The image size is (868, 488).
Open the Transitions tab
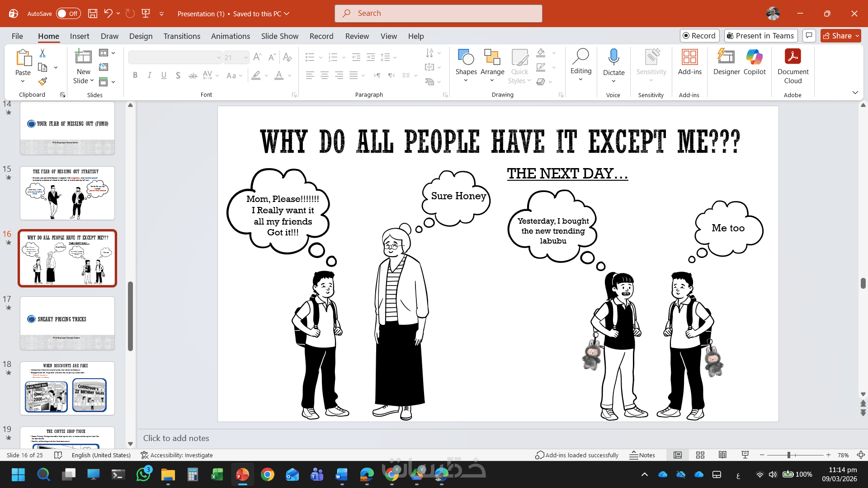(182, 36)
